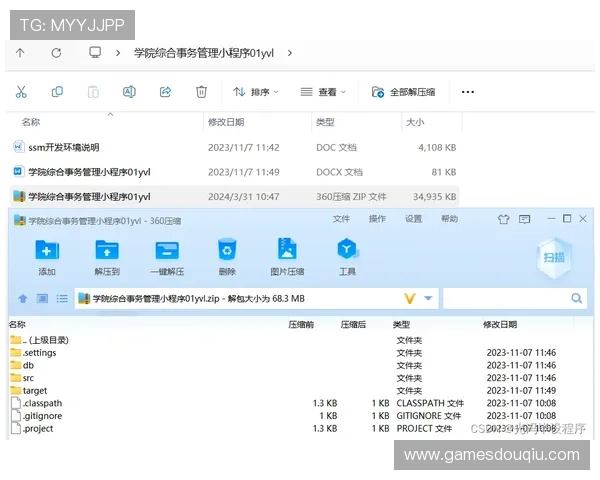Select the db folder in archive
This screenshot has width=600, height=480.
22,365
